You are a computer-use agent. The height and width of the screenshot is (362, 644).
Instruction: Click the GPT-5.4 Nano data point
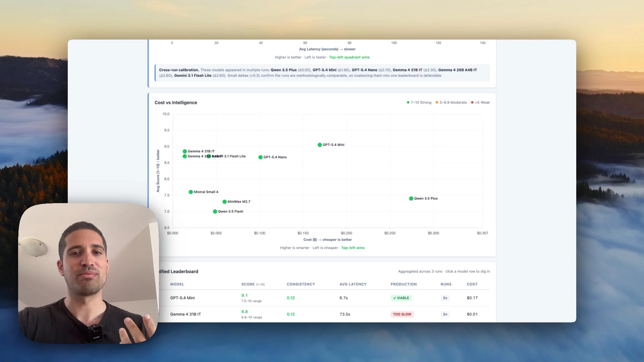pyautogui.click(x=260, y=157)
